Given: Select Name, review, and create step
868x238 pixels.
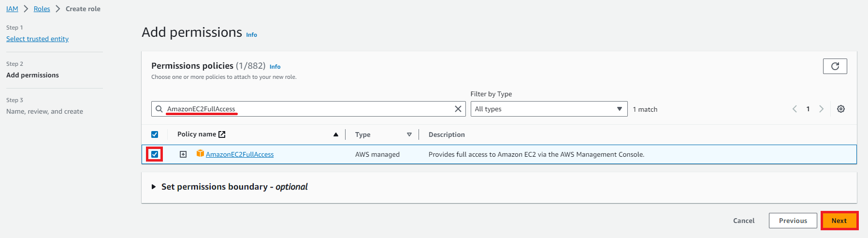Looking at the screenshot, I should (x=44, y=111).
